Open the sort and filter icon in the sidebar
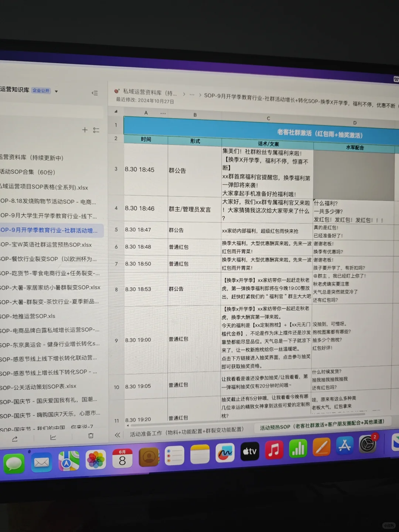 (96, 130)
